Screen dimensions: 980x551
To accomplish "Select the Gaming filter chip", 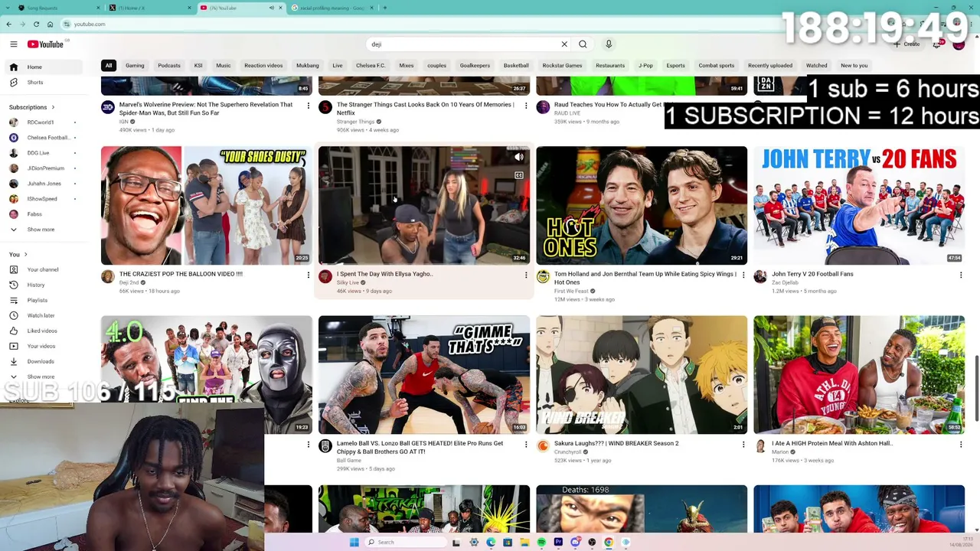I will point(135,66).
